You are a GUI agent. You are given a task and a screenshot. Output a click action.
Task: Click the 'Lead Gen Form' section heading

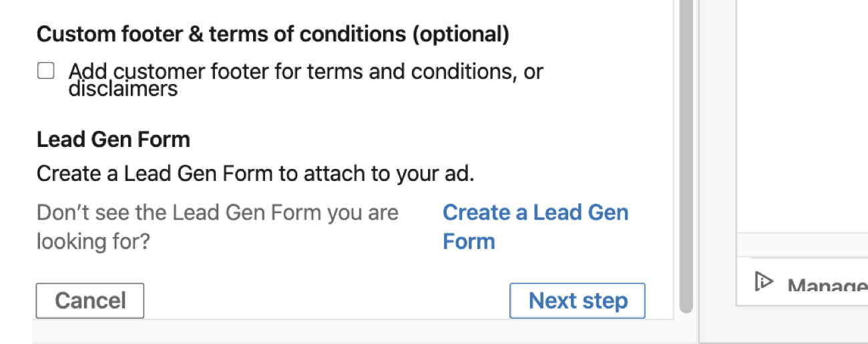[113, 140]
